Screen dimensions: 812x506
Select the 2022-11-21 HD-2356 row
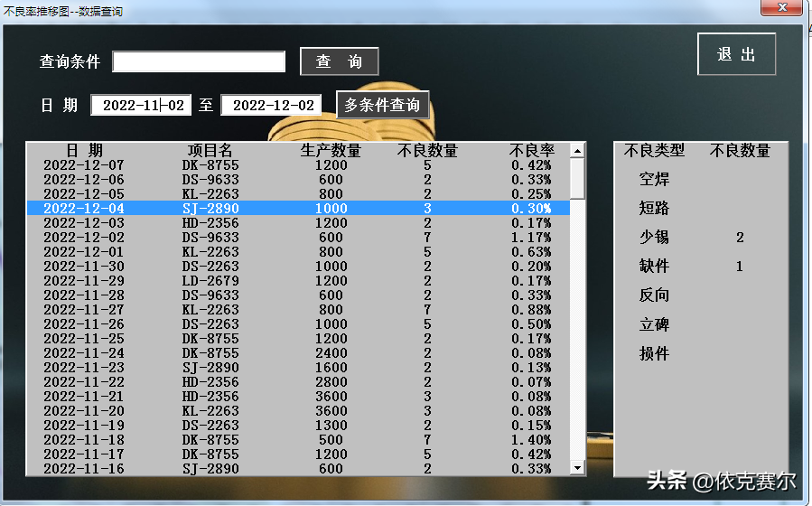(298, 397)
